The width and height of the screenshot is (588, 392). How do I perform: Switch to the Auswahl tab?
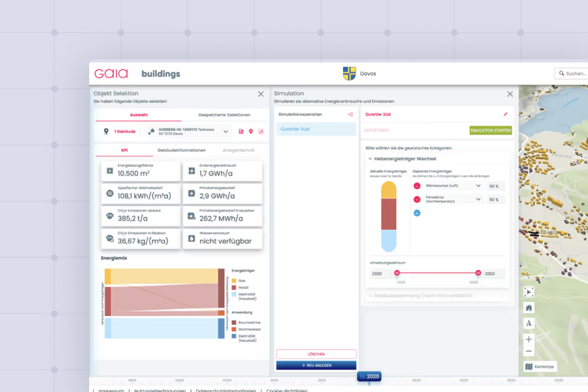coord(139,115)
